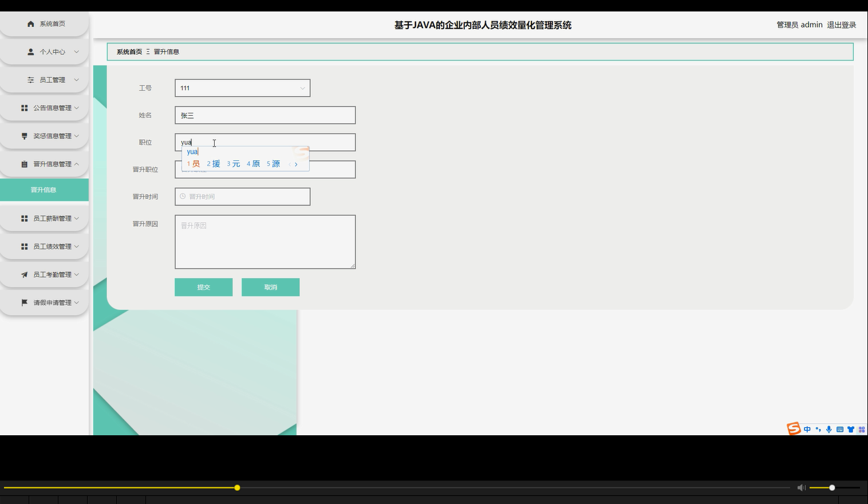
Task: Click the 个人中心 person icon
Action: click(x=30, y=52)
